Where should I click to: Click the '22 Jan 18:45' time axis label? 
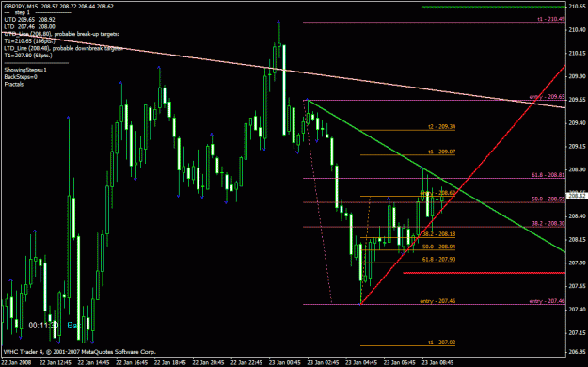point(169,362)
